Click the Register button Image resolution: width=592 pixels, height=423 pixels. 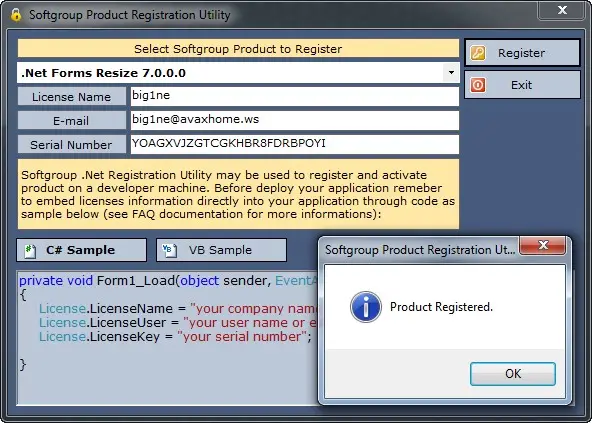522,53
